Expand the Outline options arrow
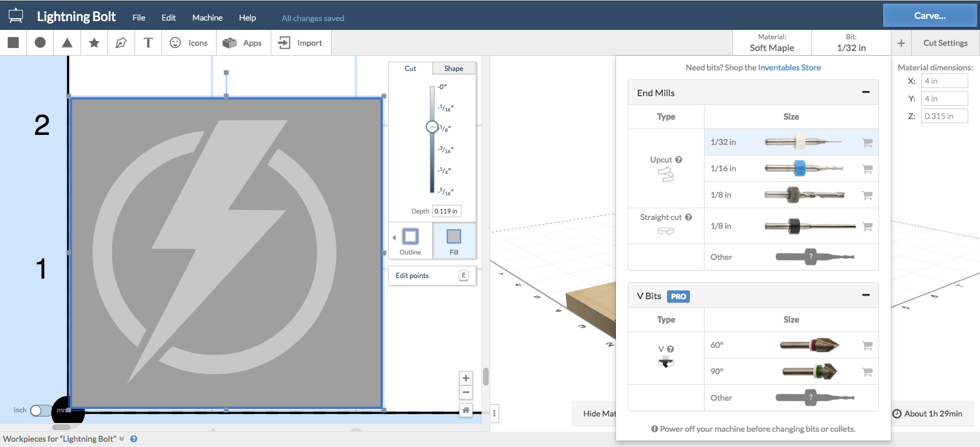Image resolution: width=980 pixels, height=447 pixels. pyautogui.click(x=394, y=238)
